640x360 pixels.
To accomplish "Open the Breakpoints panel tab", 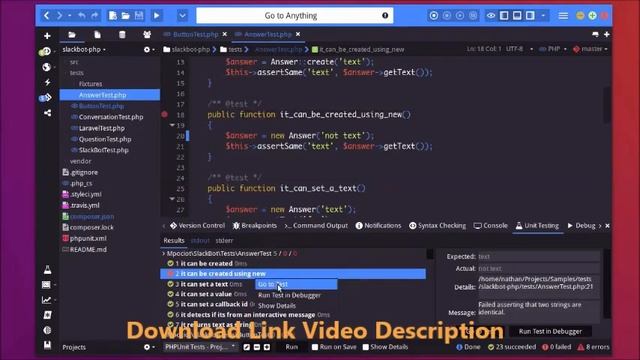I will click(x=255, y=226).
